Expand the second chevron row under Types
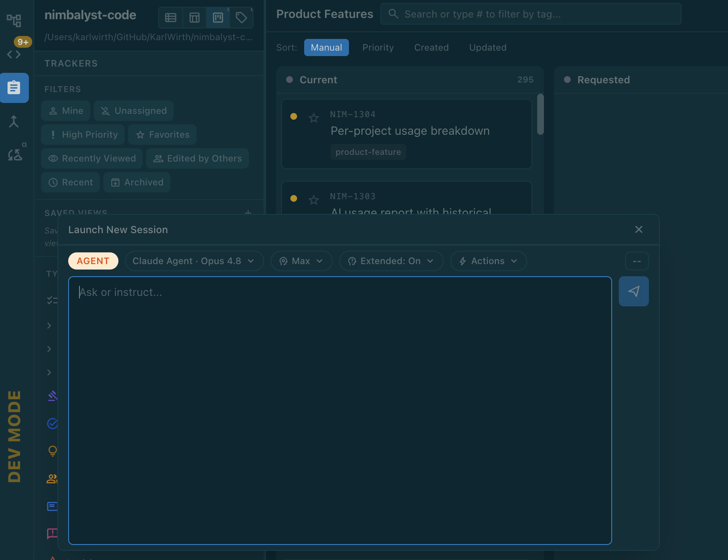Image resolution: width=728 pixels, height=560 pixels. pyautogui.click(x=49, y=349)
